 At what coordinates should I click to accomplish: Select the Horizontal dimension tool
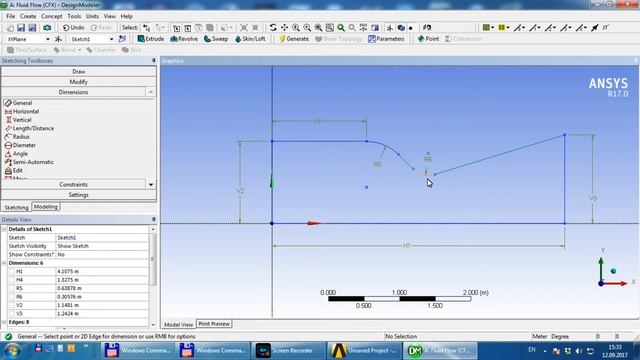click(22, 111)
